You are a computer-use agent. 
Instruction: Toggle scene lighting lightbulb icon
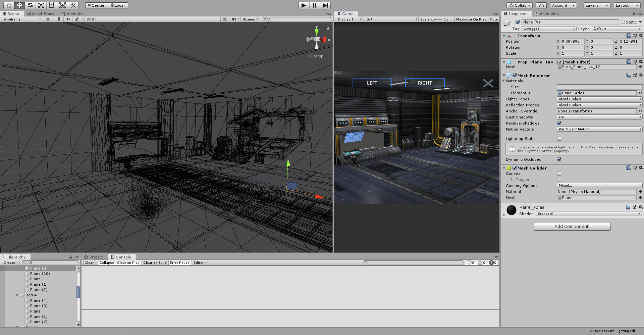point(59,19)
